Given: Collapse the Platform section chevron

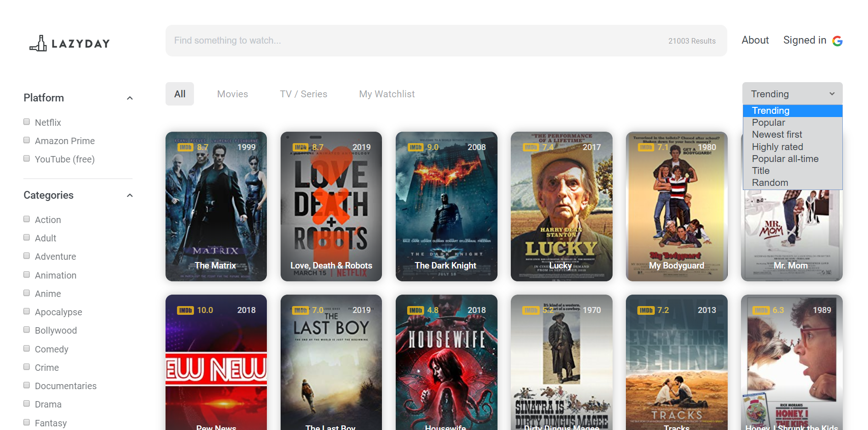Looking at the screenshot, I should [x=130, y=98].
